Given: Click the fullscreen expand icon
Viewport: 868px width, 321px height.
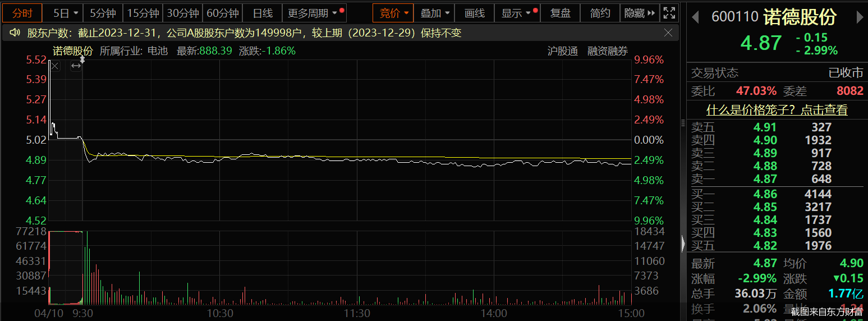Looking at the screenshot, I should 669,13.
